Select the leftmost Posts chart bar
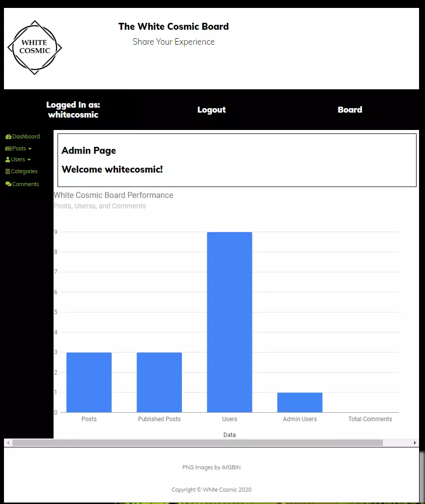The height and width of the screenshot is (504, 425). point(89,382)
